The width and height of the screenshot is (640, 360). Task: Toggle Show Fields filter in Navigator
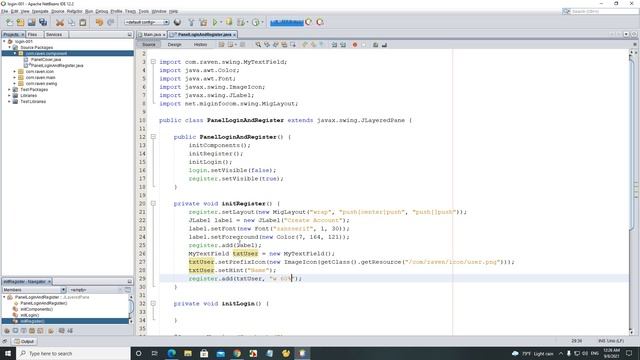coord(15,331)
